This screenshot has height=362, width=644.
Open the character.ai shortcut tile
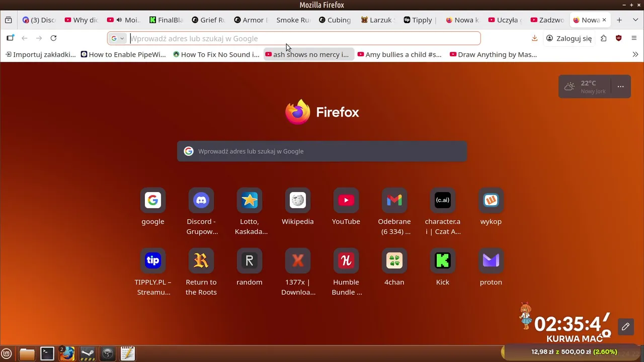click(x=443, y=200)
